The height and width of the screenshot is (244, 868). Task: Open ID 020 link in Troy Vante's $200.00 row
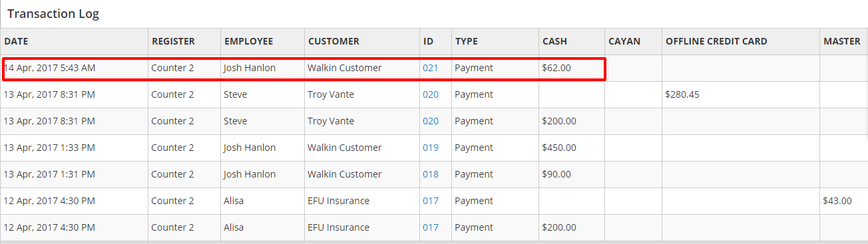point(431,121)
